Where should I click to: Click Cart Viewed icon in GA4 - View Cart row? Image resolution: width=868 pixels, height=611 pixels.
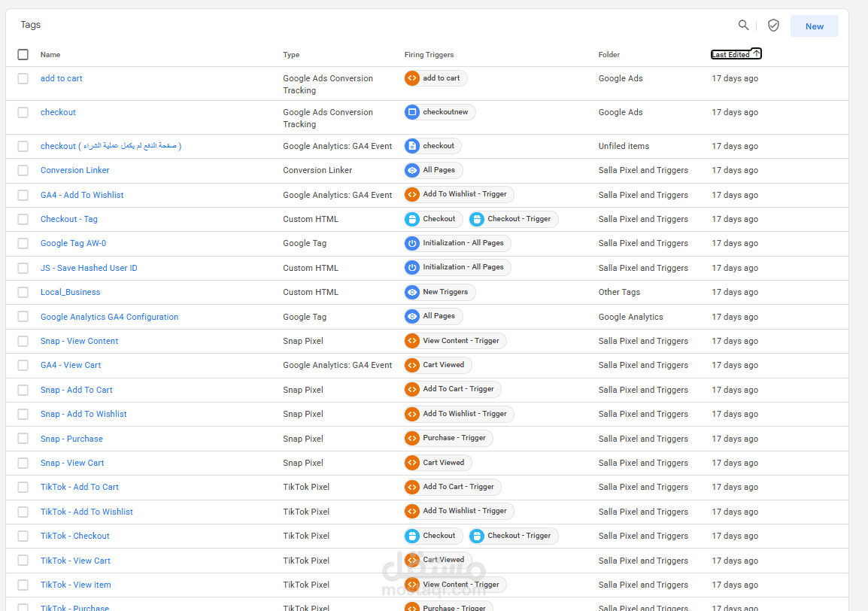click(412, 365)
